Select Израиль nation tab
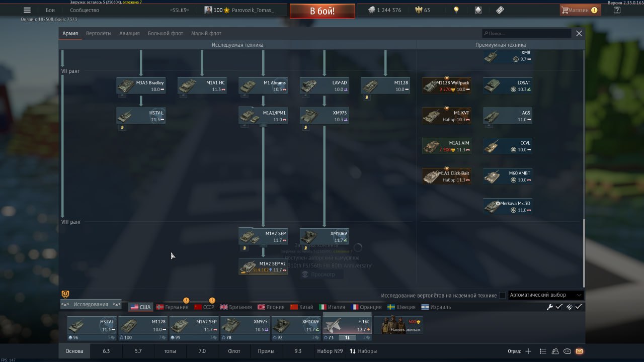 point(435,307)
